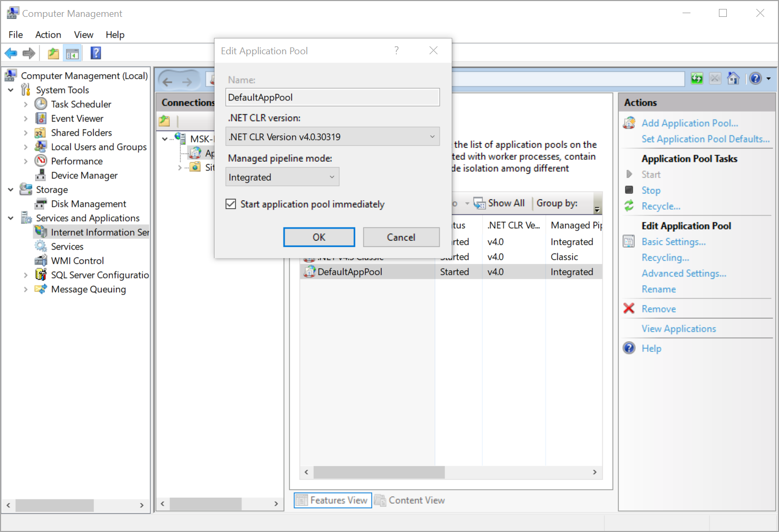Click the Help question mark toolbar icon
Viewport: 779px width, 532px height.
tap(95, 53)
